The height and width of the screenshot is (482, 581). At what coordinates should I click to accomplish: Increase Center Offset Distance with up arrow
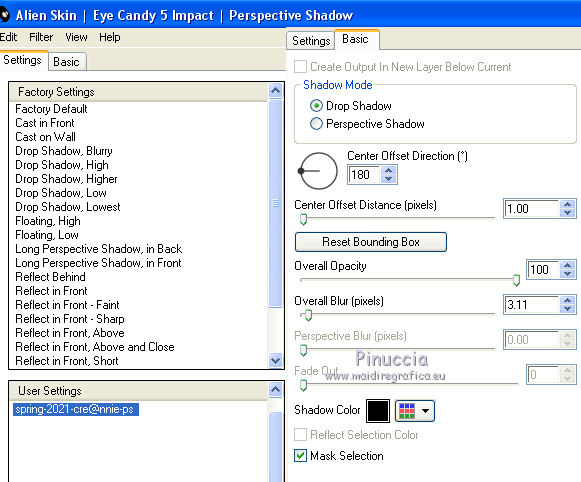tap(567, 205)
